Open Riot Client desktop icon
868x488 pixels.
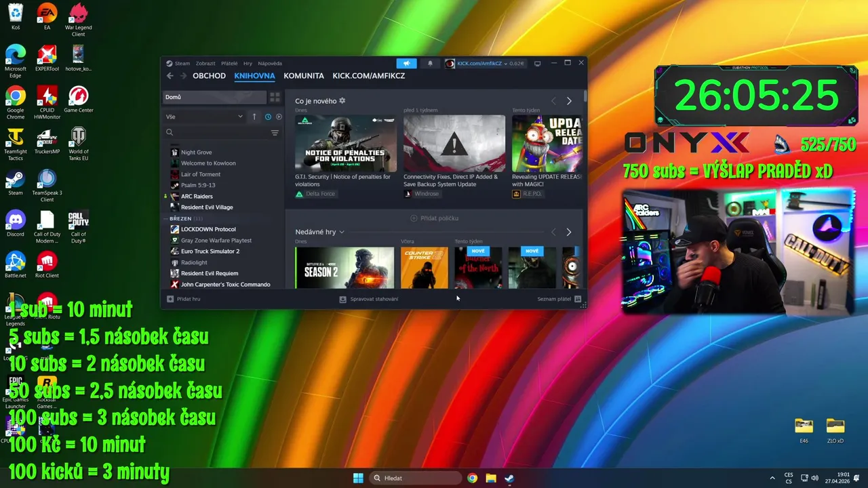47,265
